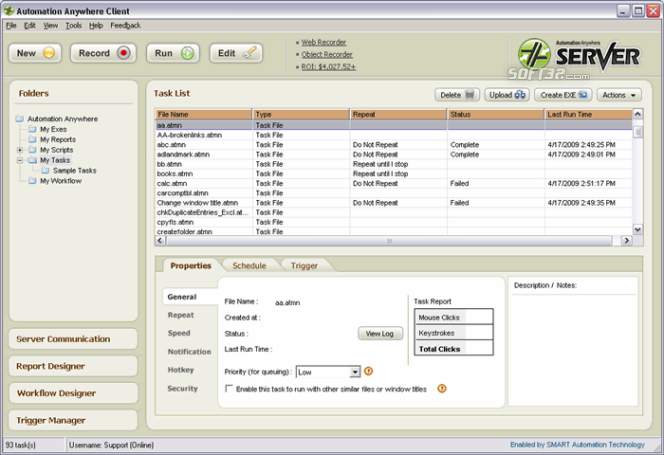The height and width of the screenshot is (455, 664).
Task: Click task list scroll up arrow
Action: click(638, 114)
